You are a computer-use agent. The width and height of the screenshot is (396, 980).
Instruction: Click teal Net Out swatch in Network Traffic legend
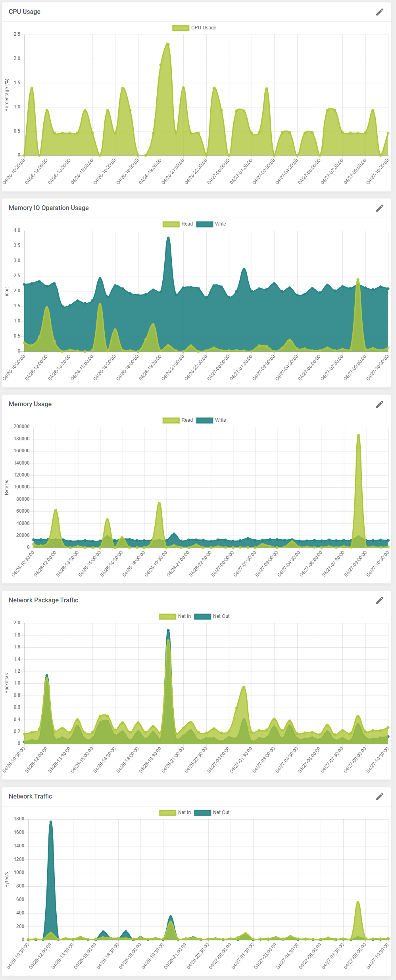pos(202,812)
